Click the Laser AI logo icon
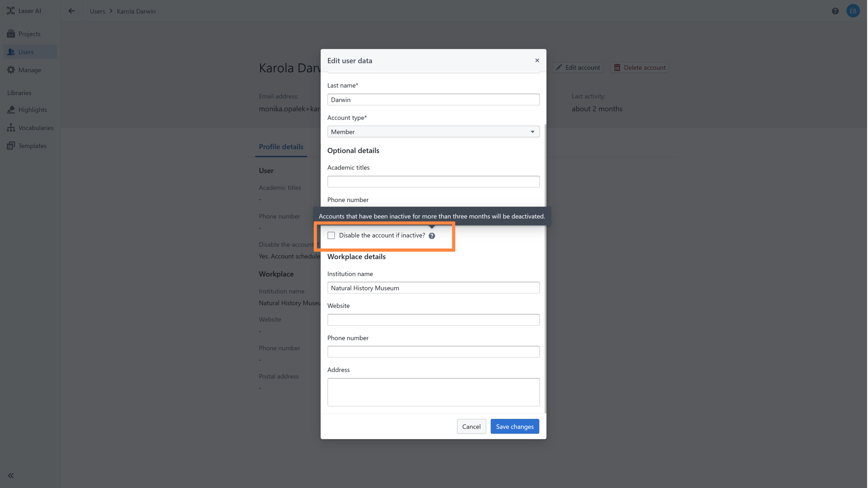This screenshot has width=868, height=488. click(x=11, y=11)
